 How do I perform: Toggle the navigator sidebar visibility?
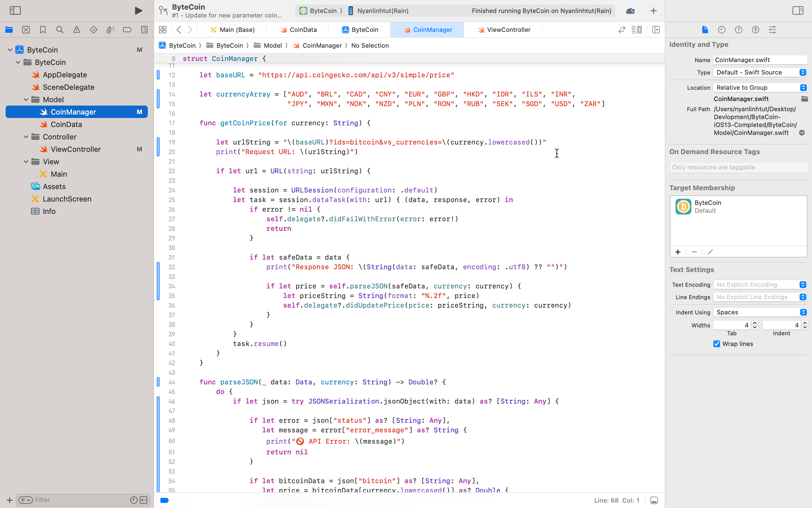coord(15,10)
